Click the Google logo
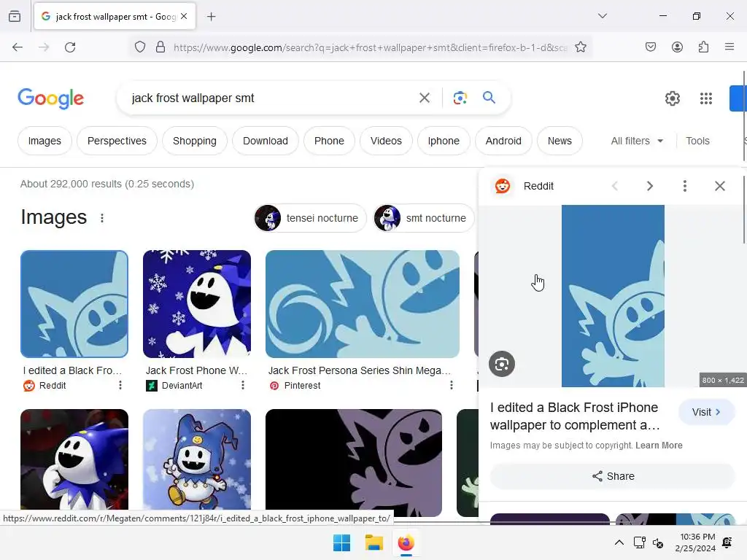Image resolution: width=747 pixels, height=560 pixels. tap(51, 98)
